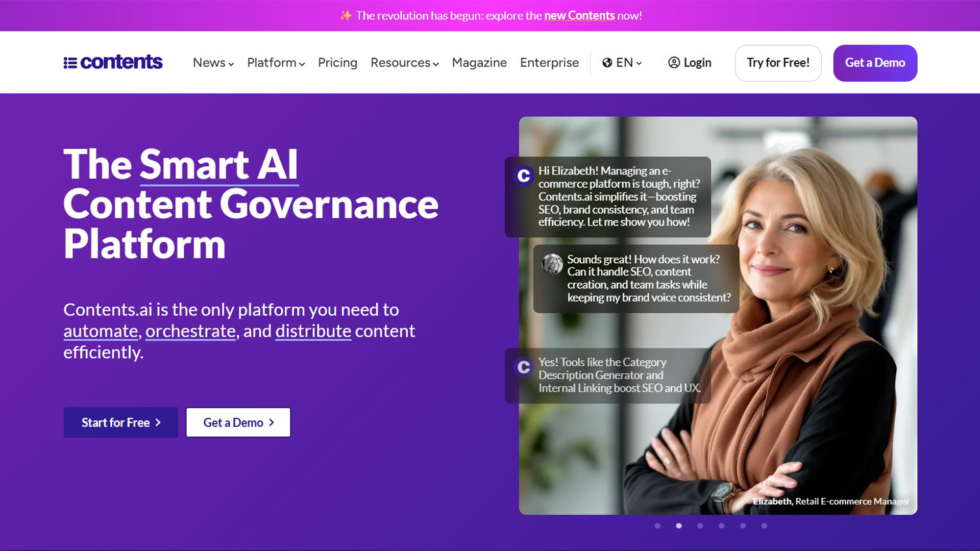Viewport: 980px width, 551px height.
Task: Click the Contents 'C' avatar in the Category Generator bubble
Action: (524, 367)
